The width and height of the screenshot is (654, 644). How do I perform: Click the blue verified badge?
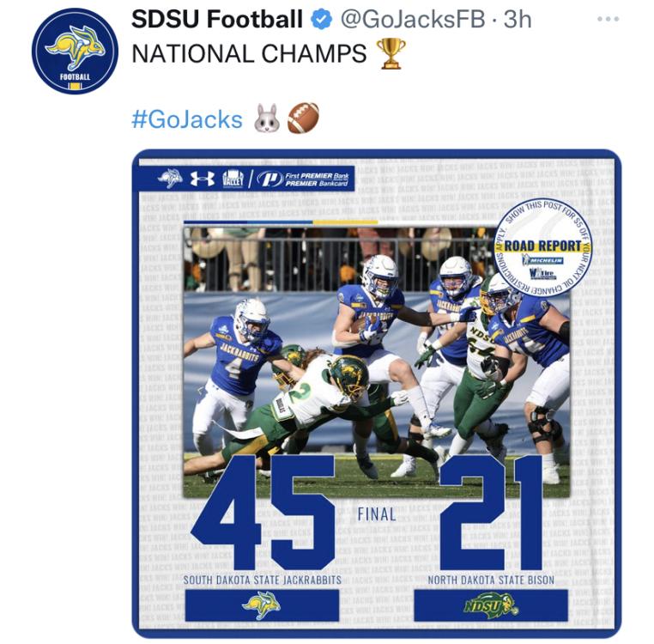coord(322,20)
